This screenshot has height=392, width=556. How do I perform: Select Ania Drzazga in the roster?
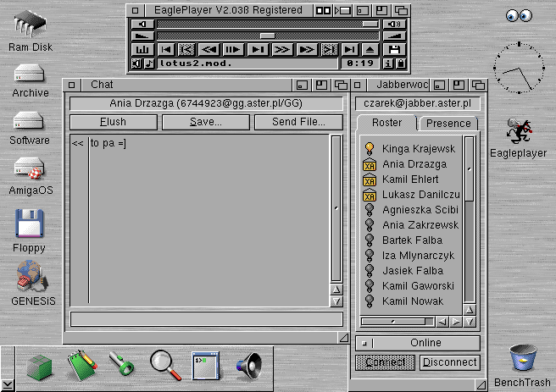click(411, 164)
